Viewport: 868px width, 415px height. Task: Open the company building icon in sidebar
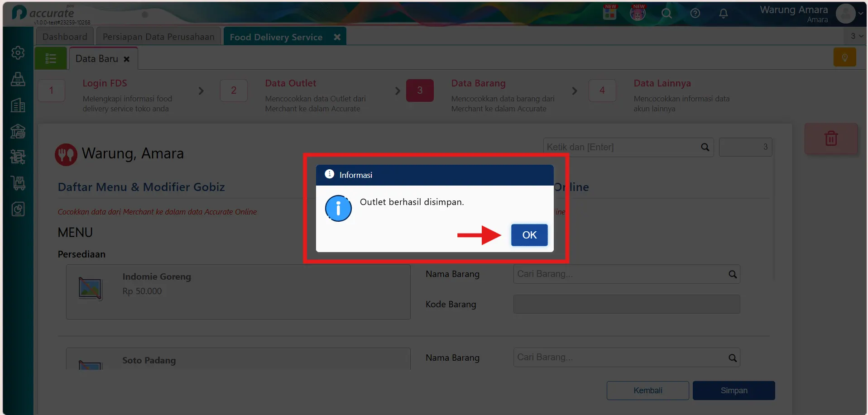click(x=18, y=105)
